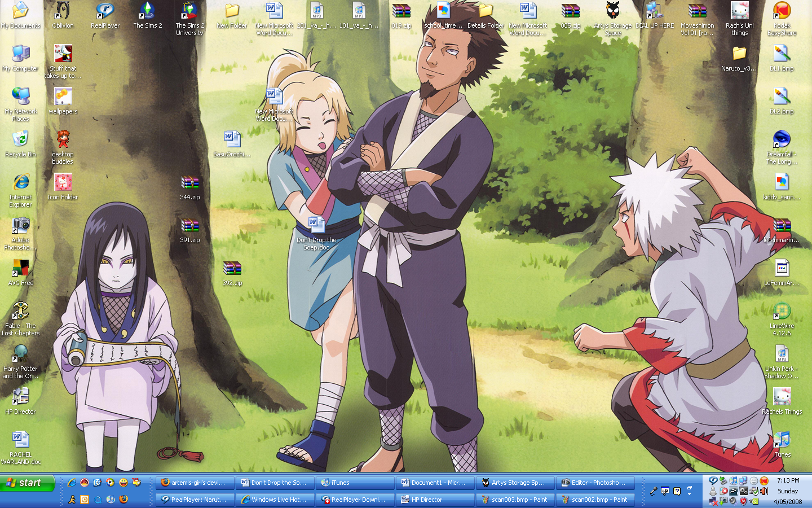812x508 pixels.
Task: Open Artys Storage Space desktop icon
Action: pyautogui.click(x=613, y=19)
